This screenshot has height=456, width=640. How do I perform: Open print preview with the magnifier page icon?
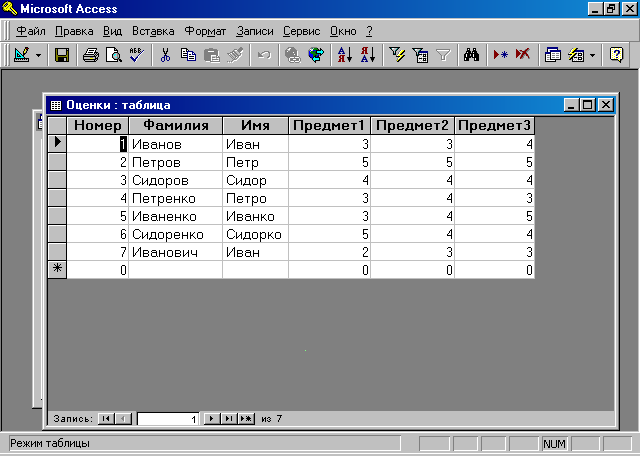(x=113, y=55)
